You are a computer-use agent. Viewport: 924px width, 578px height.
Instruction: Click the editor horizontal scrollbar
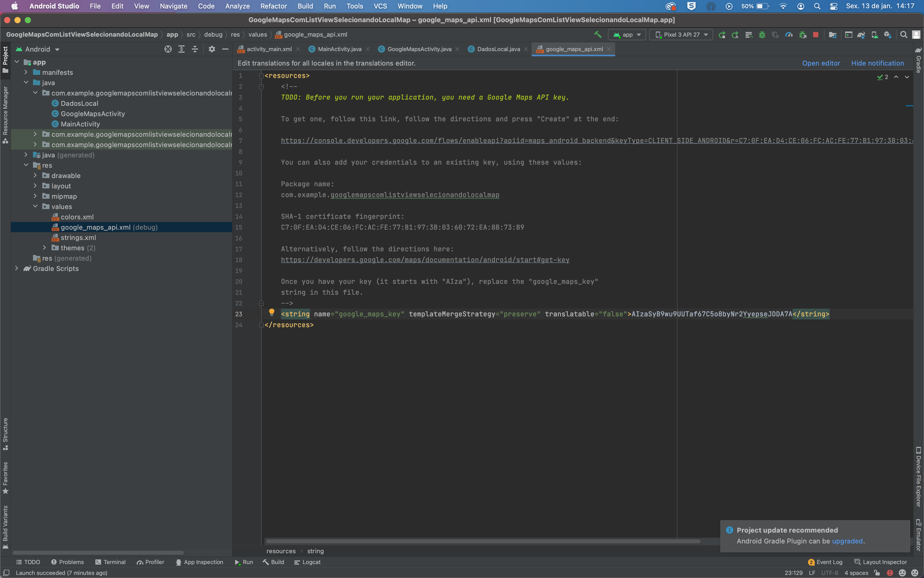click(483, 541)
